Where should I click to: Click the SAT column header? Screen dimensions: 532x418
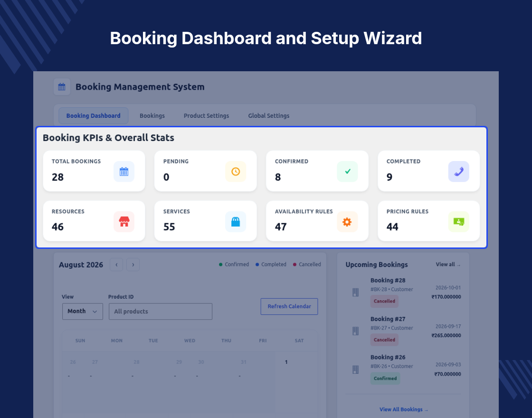coord(299,341)
